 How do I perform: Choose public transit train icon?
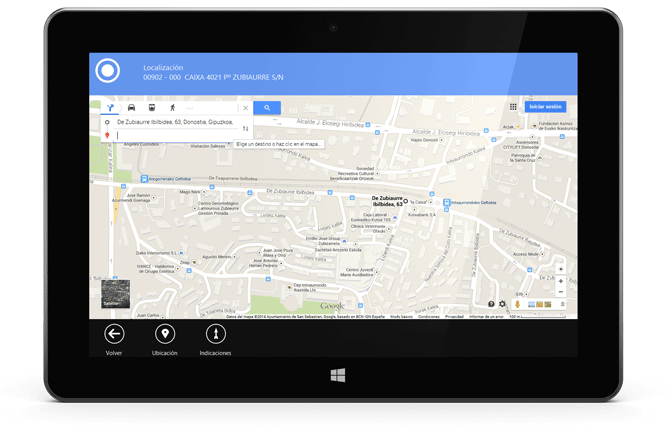152,108
